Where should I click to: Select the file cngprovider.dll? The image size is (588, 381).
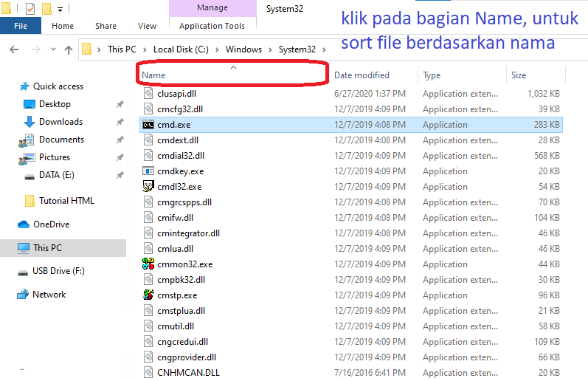pyautogui.click(x=187, y=357)
